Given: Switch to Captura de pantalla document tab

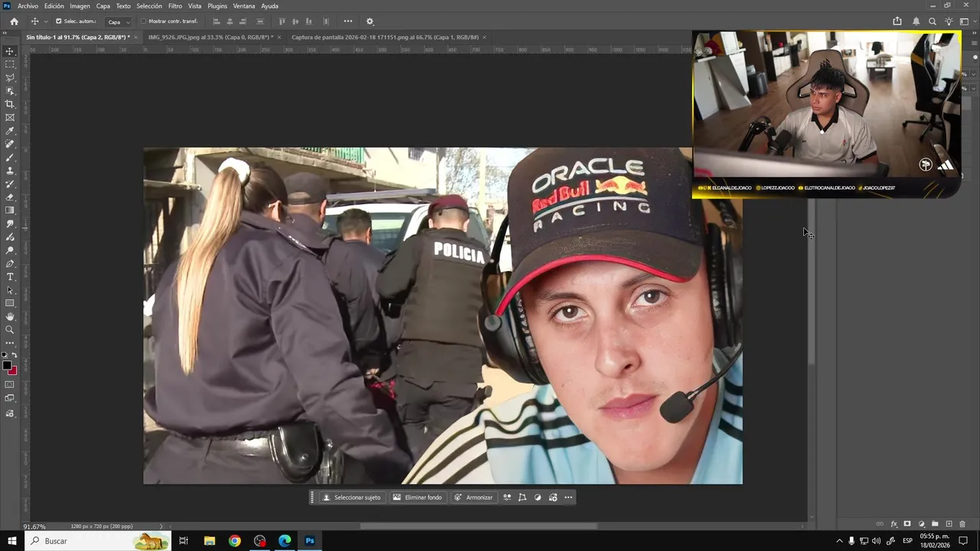Looking at the screenshot, I should tap(385, 37).
